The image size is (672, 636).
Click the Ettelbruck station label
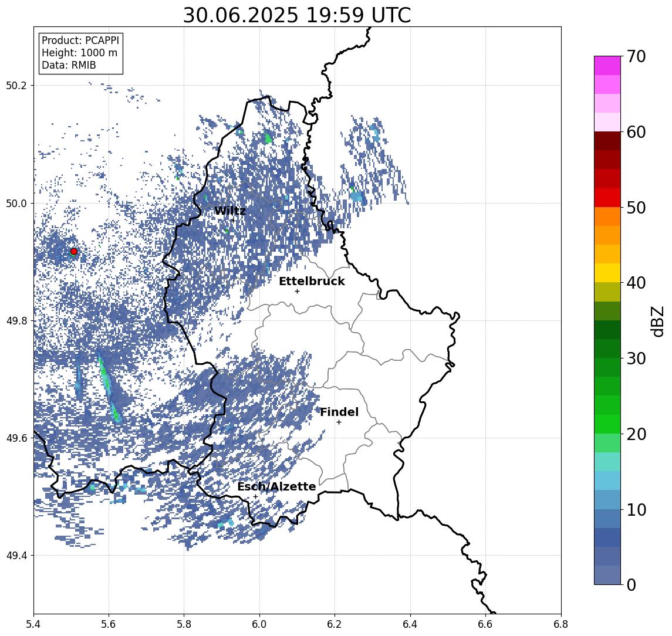point(312,281)
